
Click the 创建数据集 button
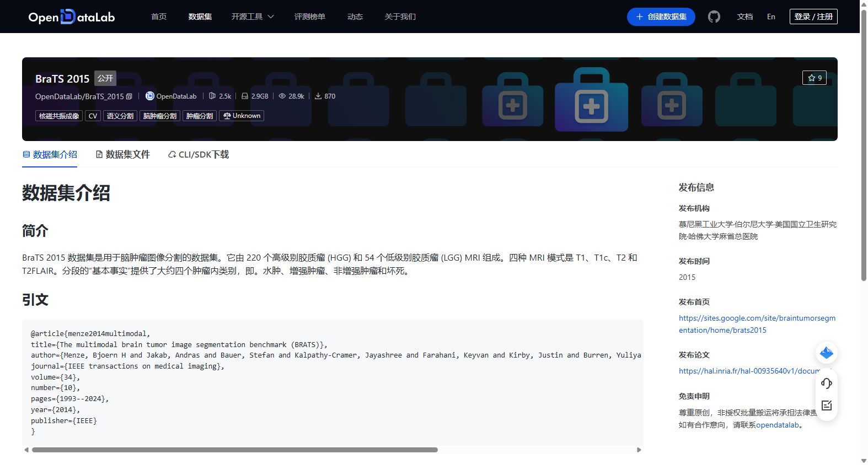661,17
